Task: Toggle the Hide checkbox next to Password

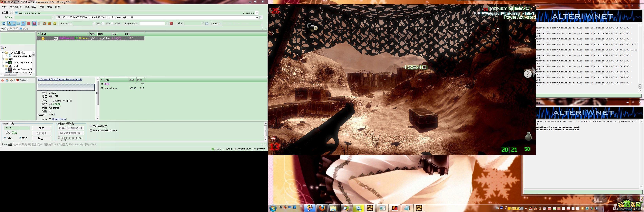Action: (94, 23)
